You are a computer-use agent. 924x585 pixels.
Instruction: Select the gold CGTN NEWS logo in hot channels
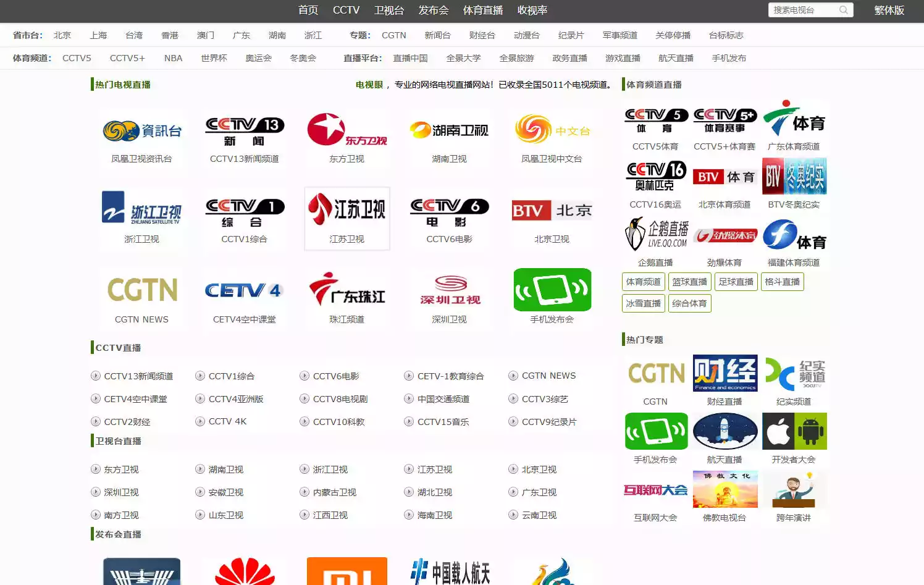(142, 290)
